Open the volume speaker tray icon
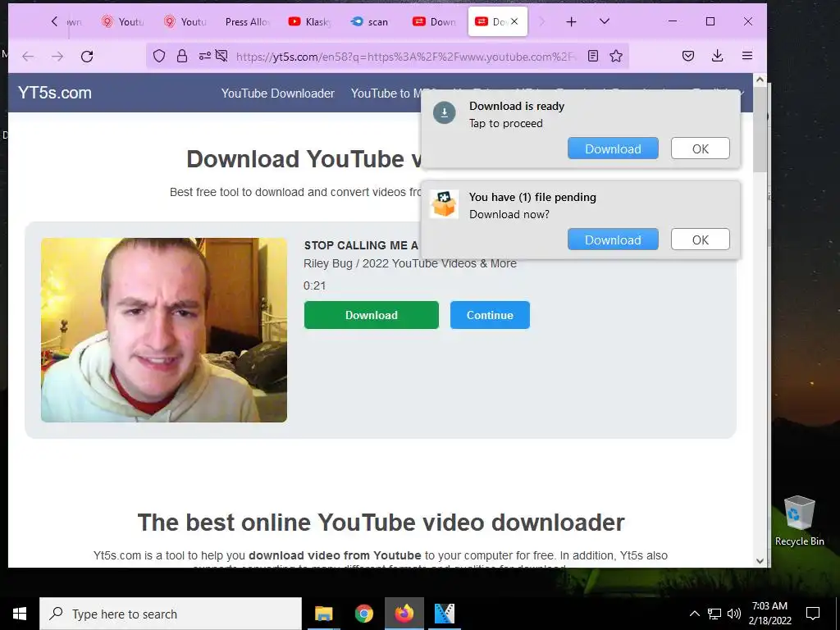840x630 pixels. point(734,614)
